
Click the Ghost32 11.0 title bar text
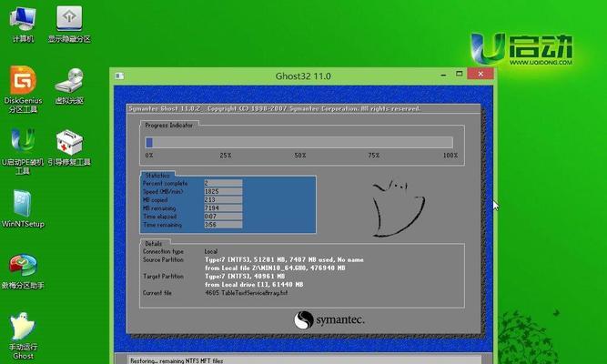click(303, 76)
